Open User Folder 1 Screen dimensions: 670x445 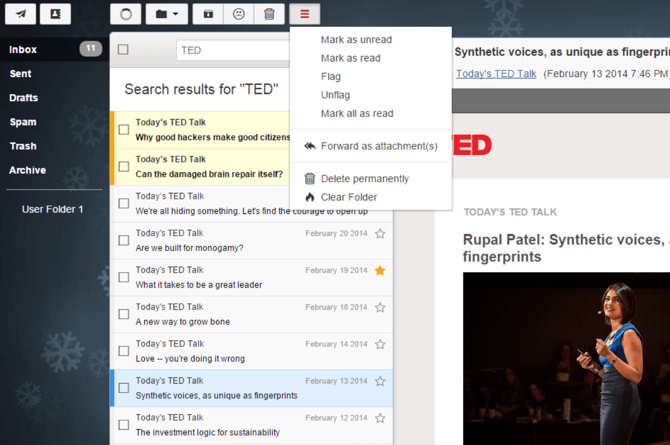53,209
